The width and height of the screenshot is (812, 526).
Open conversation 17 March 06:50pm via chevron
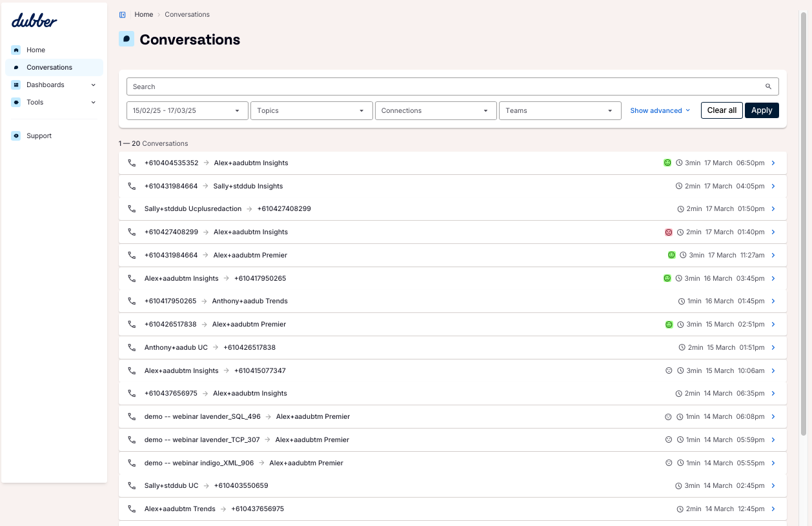773,163
